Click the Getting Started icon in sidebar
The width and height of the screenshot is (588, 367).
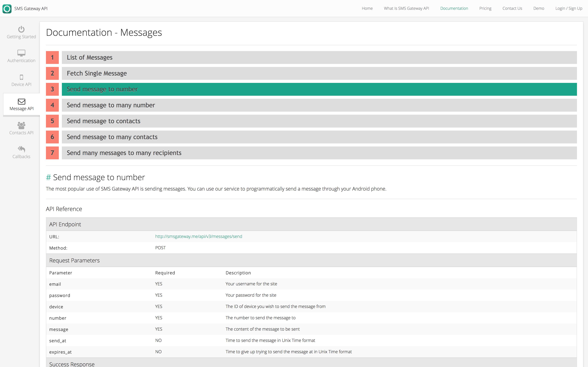pos(21,29)
